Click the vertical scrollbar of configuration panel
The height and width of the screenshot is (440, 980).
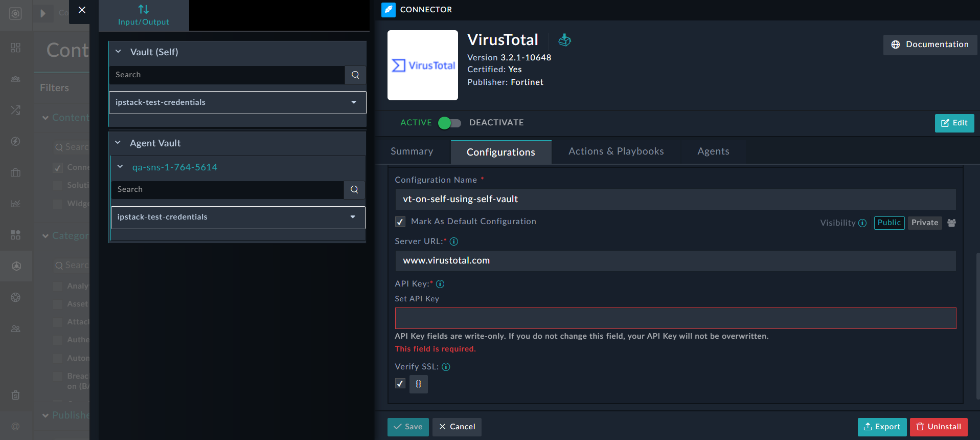pyautogui.click(x=977, y=326)
